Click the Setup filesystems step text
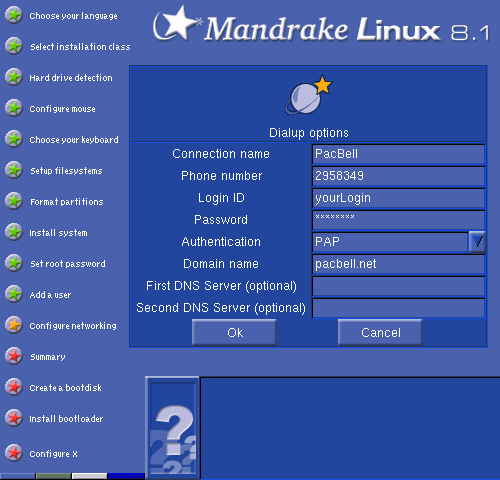Screen dimensions: 500x480 (x=66, y=171)
